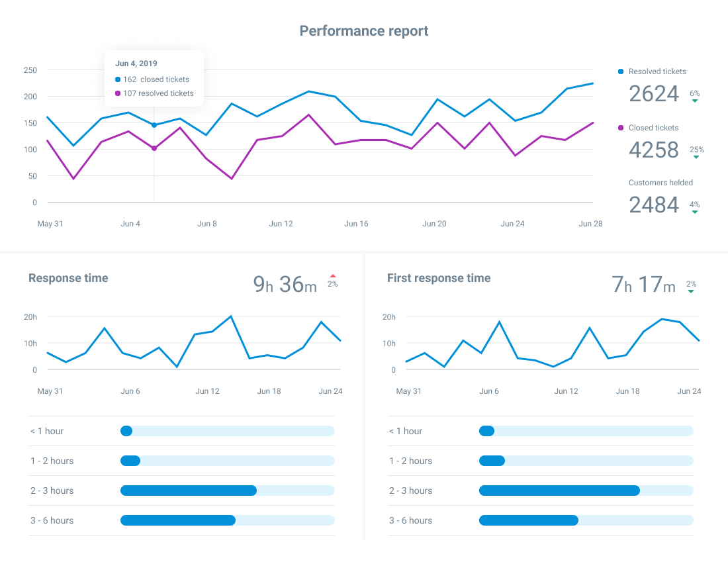Click red up arrow above Response time 2%
This screenshot has height=562, width=728.
click(332, 276)
